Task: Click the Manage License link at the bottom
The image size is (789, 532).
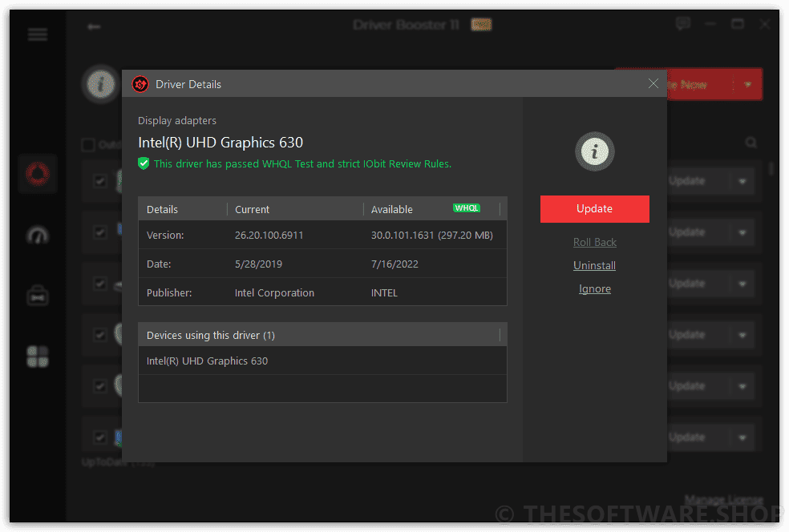Action: pyautogui.click(x=724, y=500)
